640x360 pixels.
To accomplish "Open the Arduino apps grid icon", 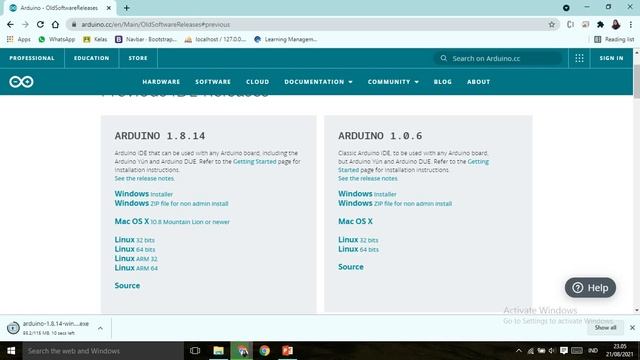I will 579,58.
